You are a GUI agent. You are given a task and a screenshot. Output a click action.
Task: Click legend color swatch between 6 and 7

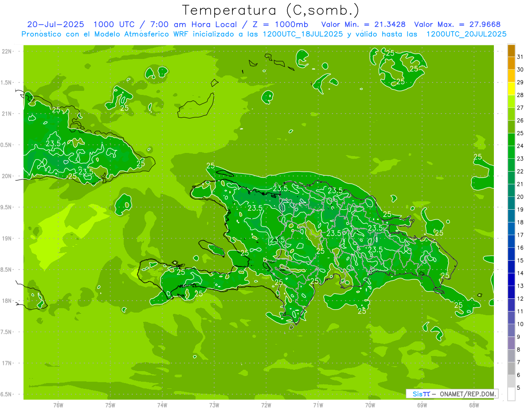pos(511,369)
